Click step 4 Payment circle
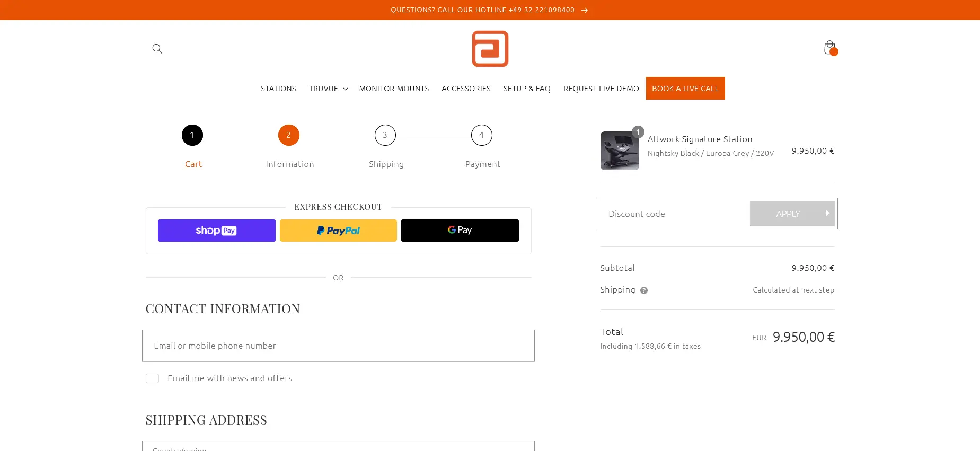 click(x=482, y=135)
